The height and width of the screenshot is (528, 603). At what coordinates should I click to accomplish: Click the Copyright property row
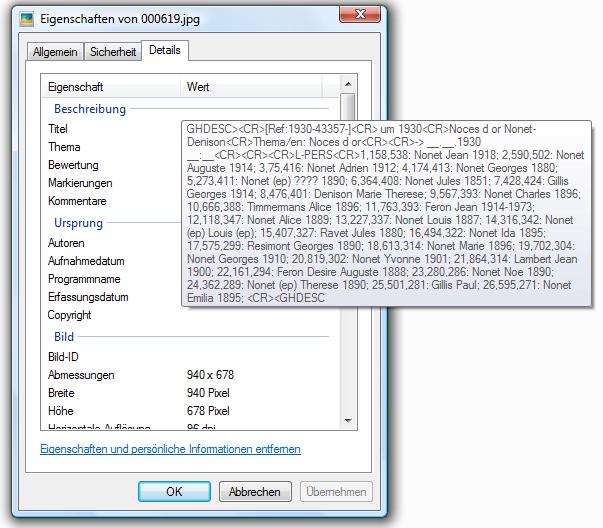70,315
